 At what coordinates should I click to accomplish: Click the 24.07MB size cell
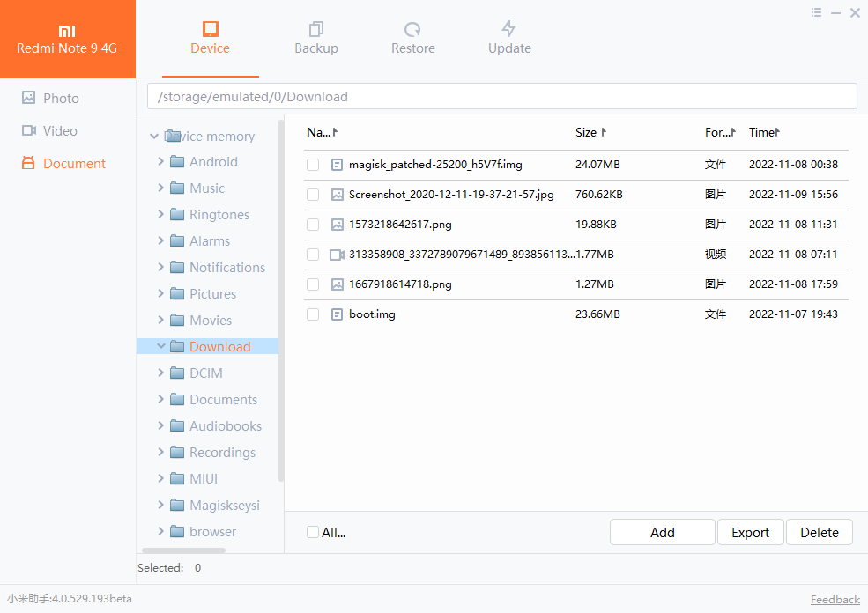click(x=597, y=165)
